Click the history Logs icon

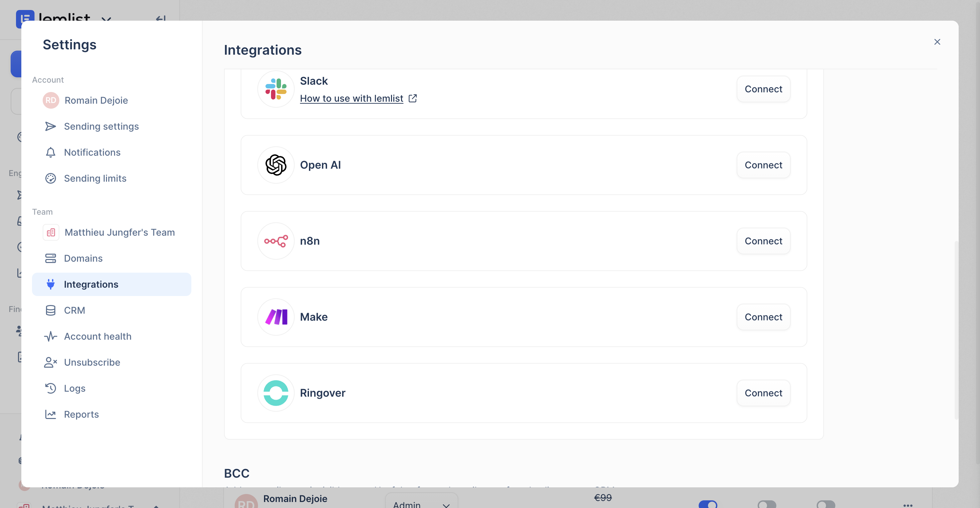point(50,388)
